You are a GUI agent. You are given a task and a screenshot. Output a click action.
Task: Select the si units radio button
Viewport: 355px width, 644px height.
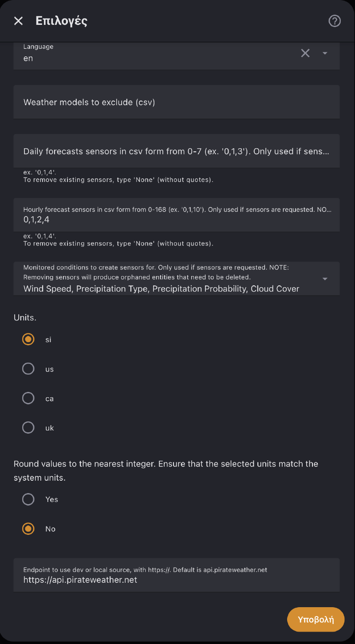click(x=28, y=340)
